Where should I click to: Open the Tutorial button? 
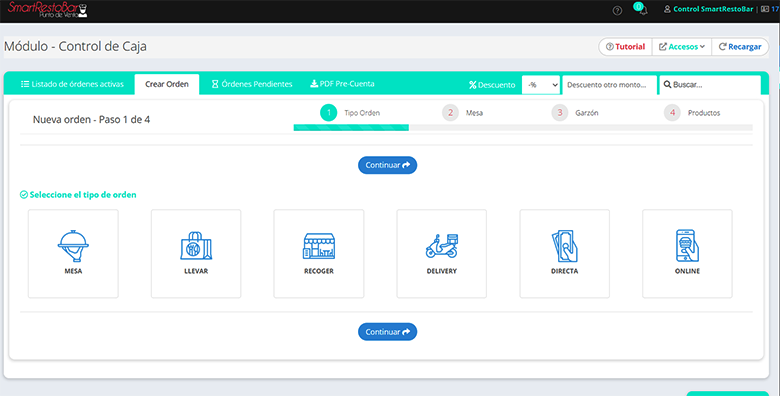coord(625,47)
